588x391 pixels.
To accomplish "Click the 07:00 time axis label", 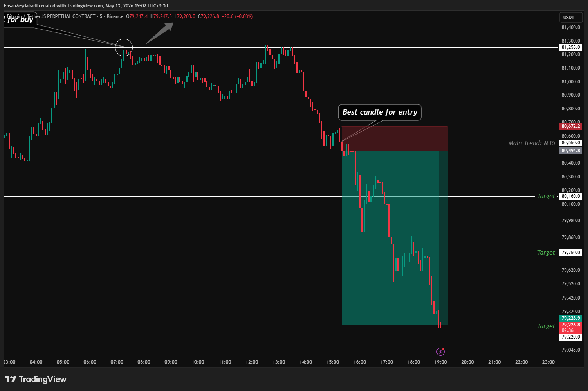I will (x=117, y=362).
